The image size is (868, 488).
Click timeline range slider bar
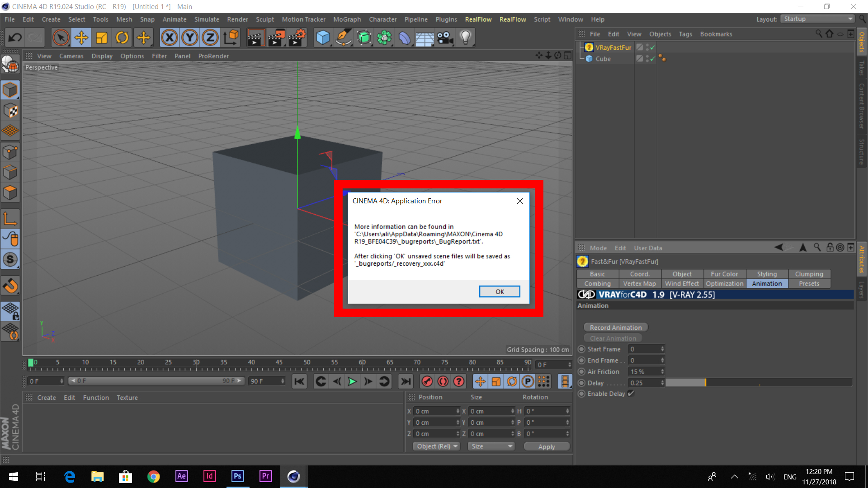156,381
